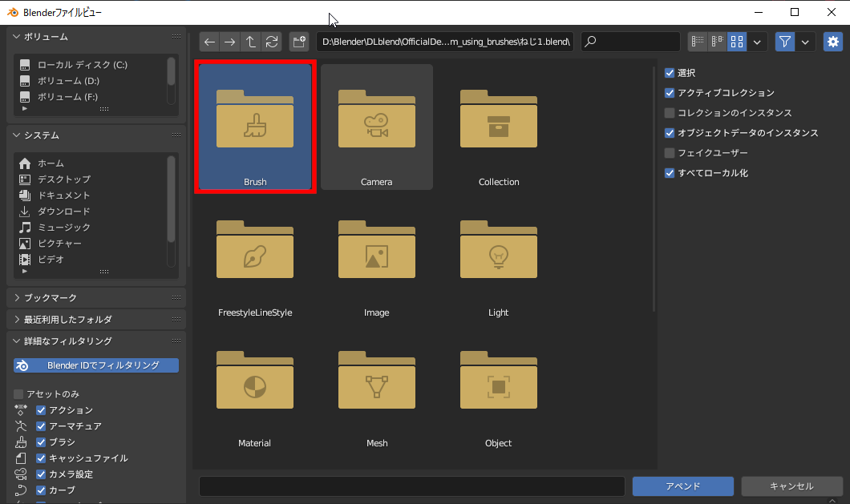Open the Mesh folder
Viewport: 850px width, 504px height.
[377, 388]
